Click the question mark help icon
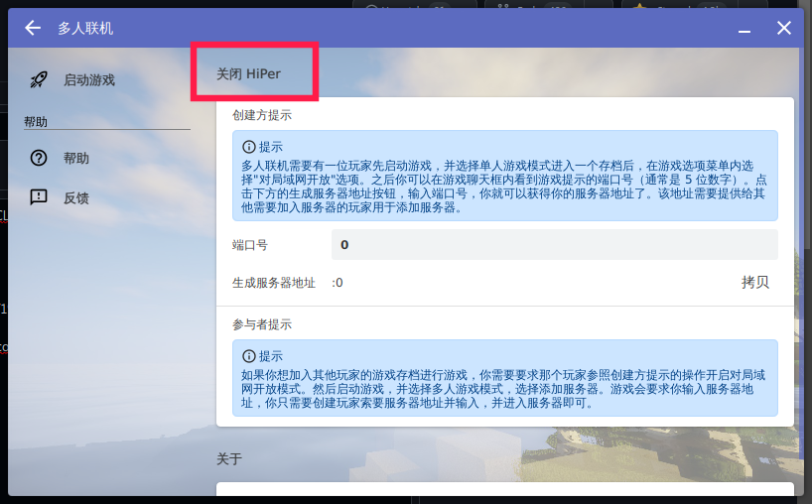 (39, 158)
